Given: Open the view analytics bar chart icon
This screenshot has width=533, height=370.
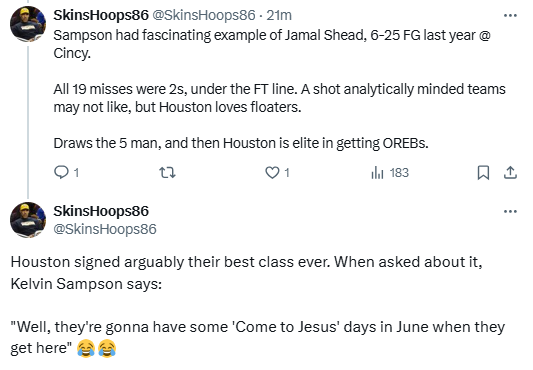Looking at the screenshot, I should tap(377, 173).
